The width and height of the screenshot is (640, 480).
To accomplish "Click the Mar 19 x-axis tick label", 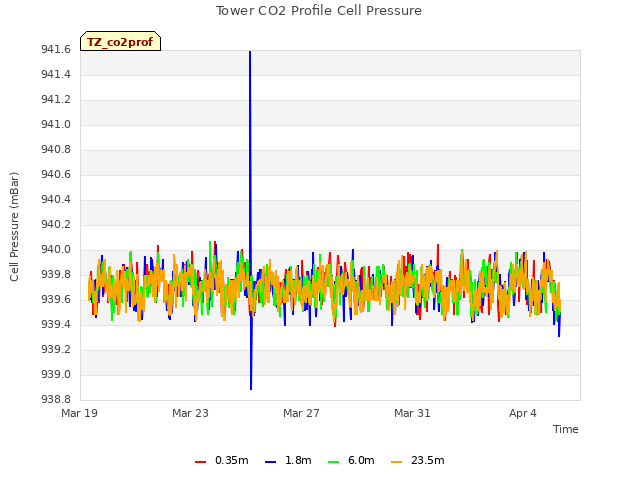I will point(79,413).
